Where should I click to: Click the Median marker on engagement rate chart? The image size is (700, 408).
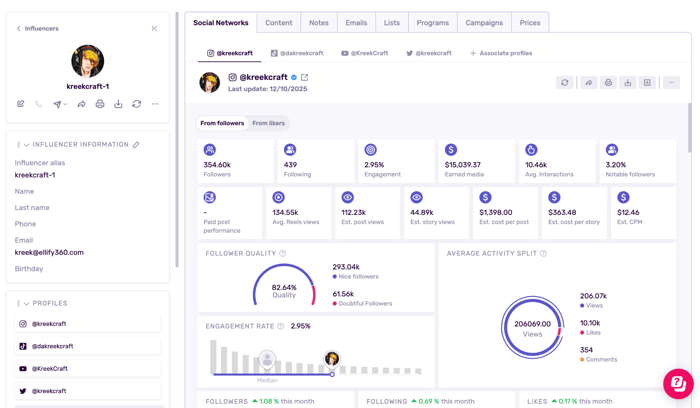point(267,360)
